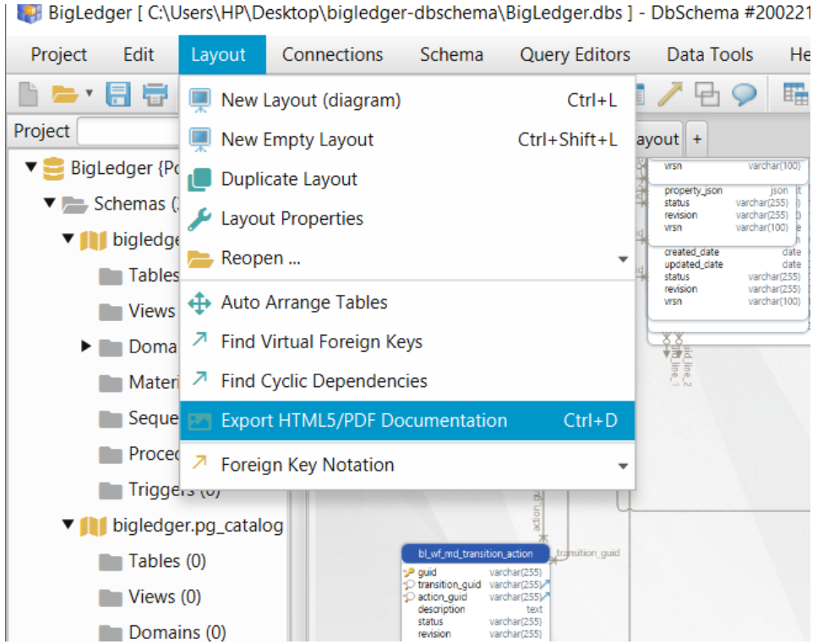The image size is (818, 644).
Task: Select Auto Arrange Tables
Action: point(407,303)
